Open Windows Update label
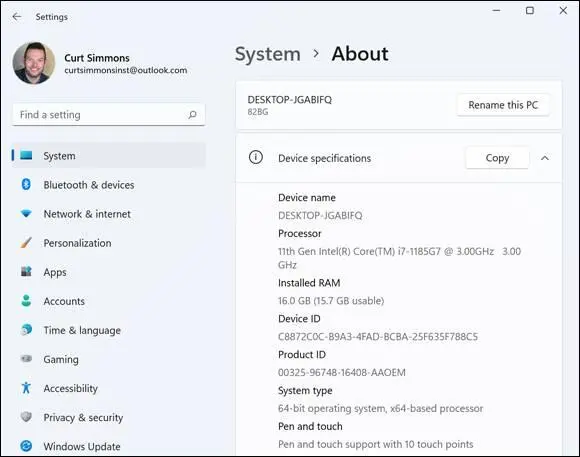This screenshot has width=580, height=457. (x=82, y=447)
